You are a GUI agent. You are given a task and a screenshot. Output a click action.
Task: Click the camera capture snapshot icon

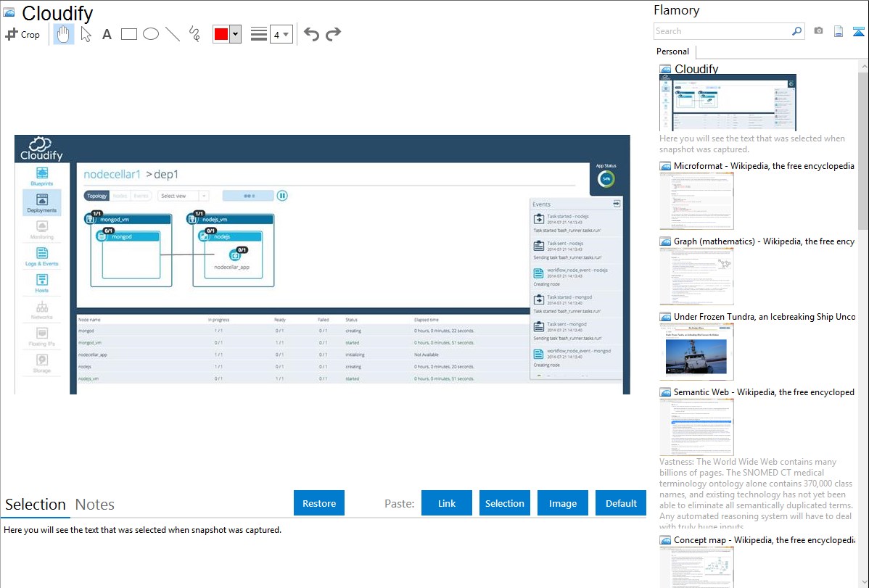818,31
